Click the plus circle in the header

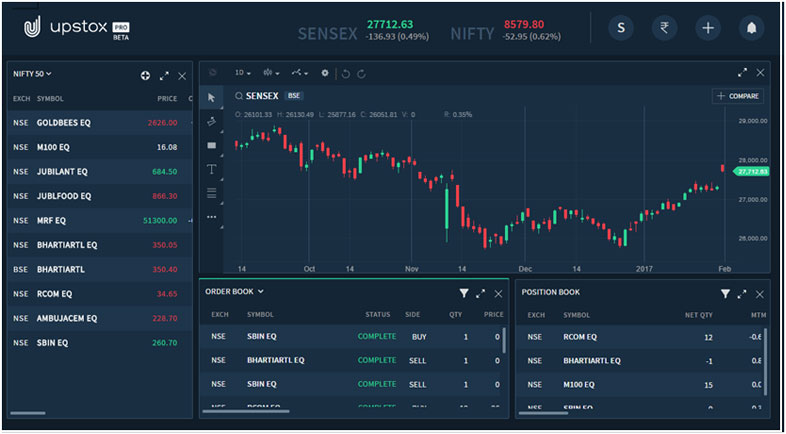[x=708, y=28]
